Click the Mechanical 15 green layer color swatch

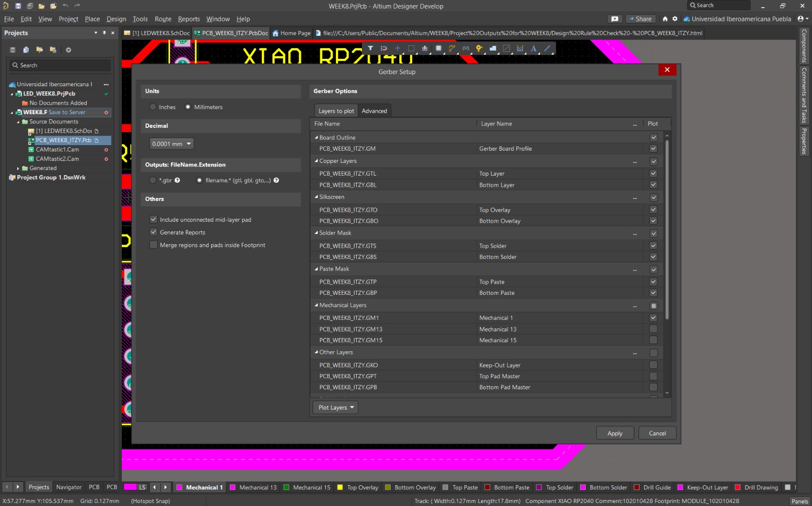pos(286,487)
